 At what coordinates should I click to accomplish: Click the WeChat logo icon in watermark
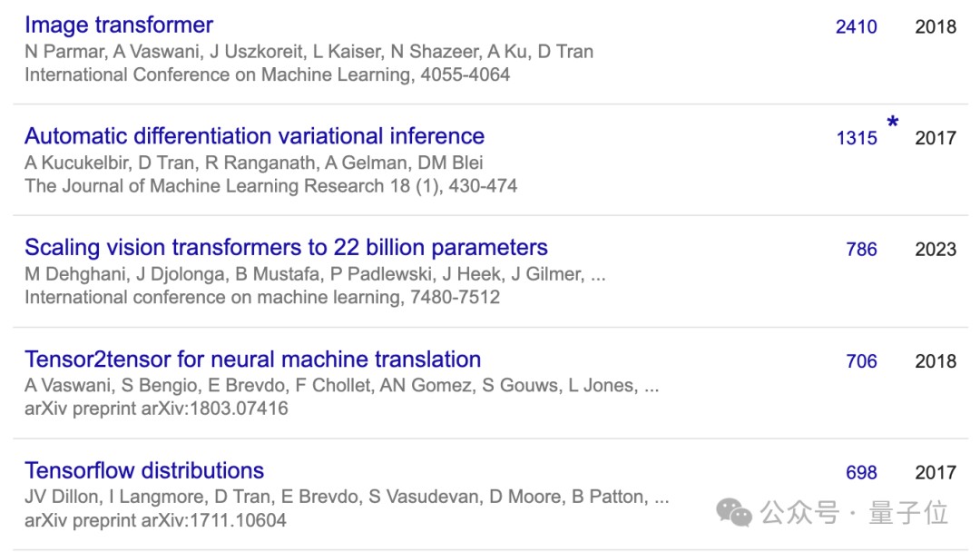coord(734,513)
